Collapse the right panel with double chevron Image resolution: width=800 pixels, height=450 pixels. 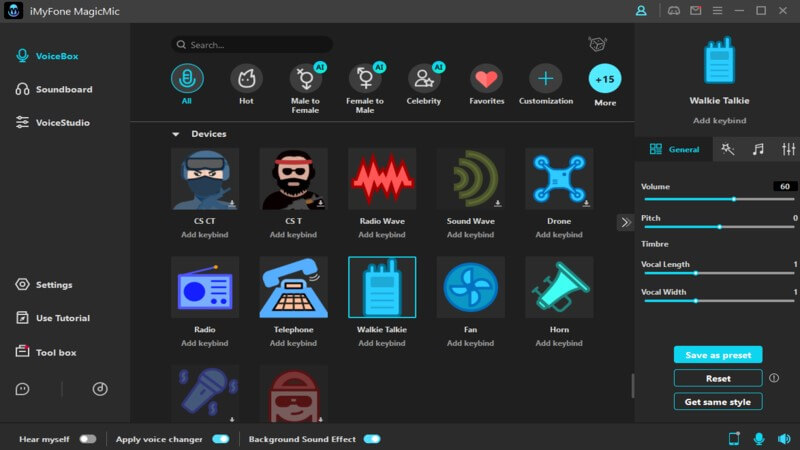tap(626, 222)
